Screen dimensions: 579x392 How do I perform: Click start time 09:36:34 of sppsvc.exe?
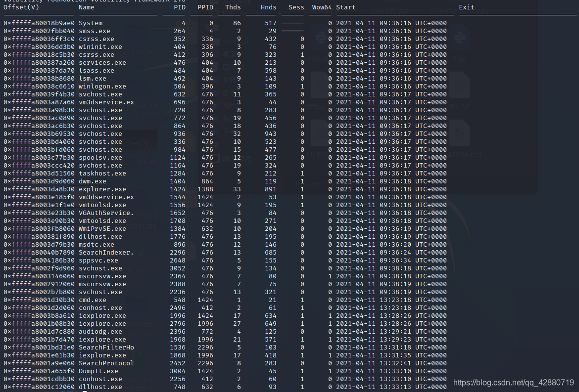[x=395, y=261]
